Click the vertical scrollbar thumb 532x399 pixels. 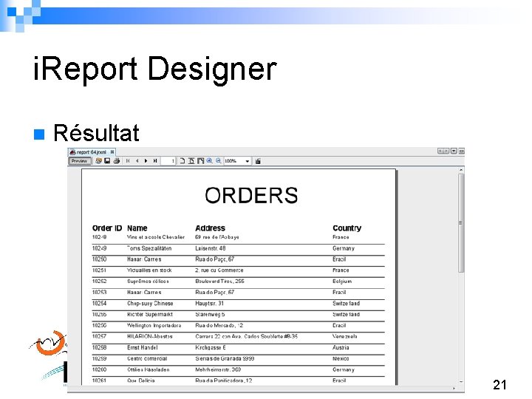(461, 223)
